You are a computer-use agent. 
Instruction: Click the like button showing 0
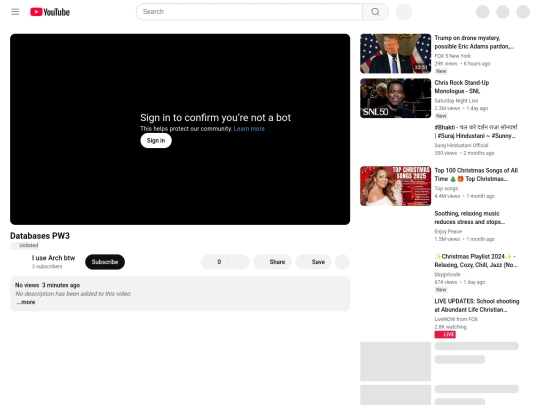[x=214, y=262]
